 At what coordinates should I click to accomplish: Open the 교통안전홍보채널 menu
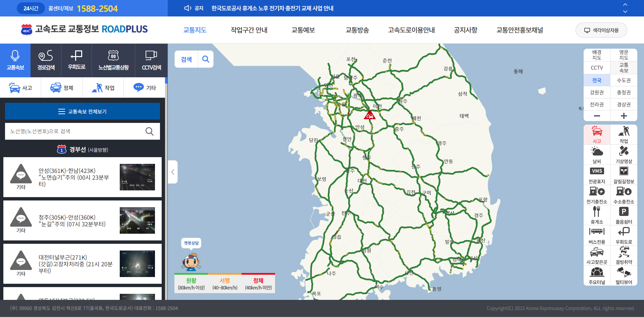click(x=520, y=30)
